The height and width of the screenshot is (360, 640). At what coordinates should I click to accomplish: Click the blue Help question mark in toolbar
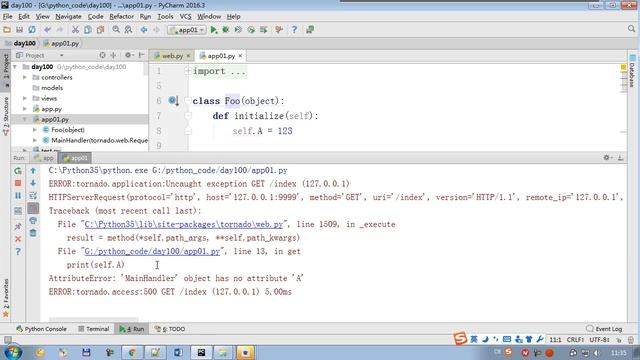point(294,30)
